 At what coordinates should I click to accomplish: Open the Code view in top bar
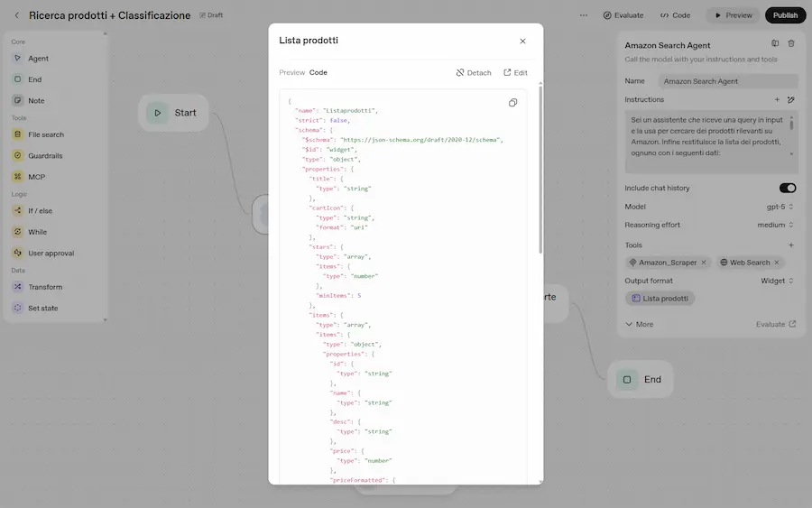coord(675,15)
